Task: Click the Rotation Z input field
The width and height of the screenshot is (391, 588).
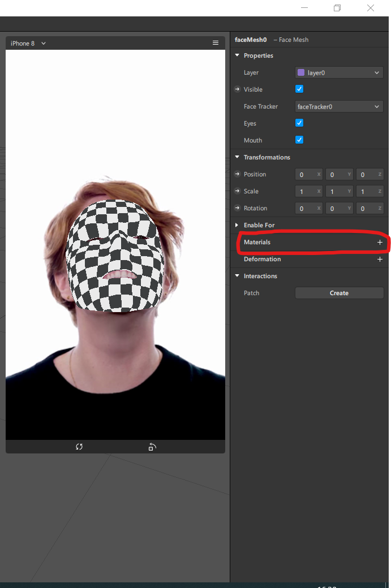Action: (x=369, y=208)
